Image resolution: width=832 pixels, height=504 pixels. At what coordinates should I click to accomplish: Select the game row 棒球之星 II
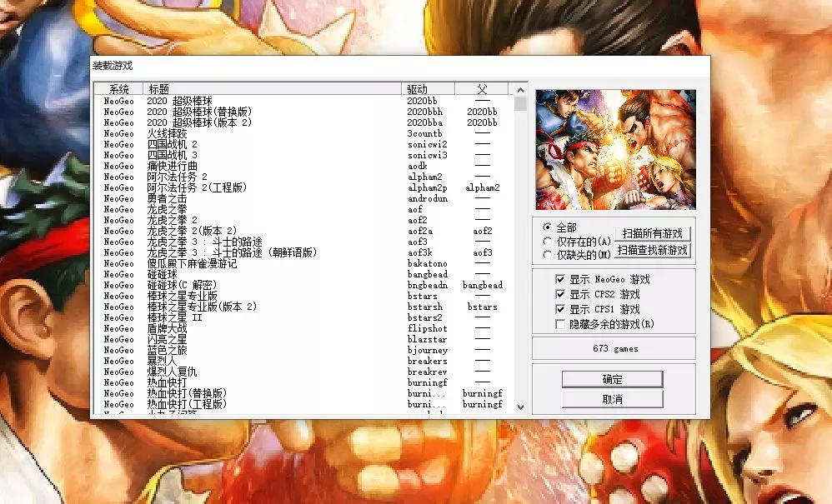point(304,317)
